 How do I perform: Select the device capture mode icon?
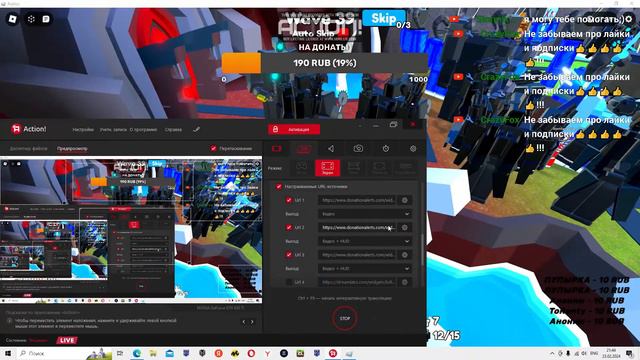point(379,168)
